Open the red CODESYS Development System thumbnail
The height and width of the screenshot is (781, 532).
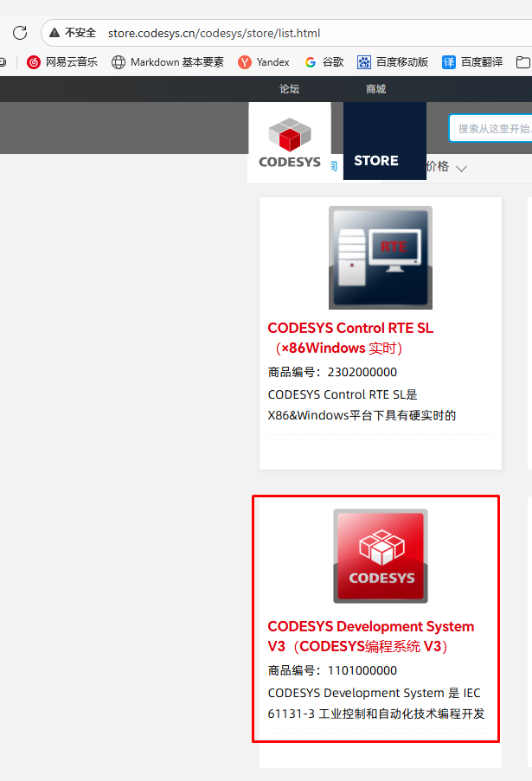(381, 556)
